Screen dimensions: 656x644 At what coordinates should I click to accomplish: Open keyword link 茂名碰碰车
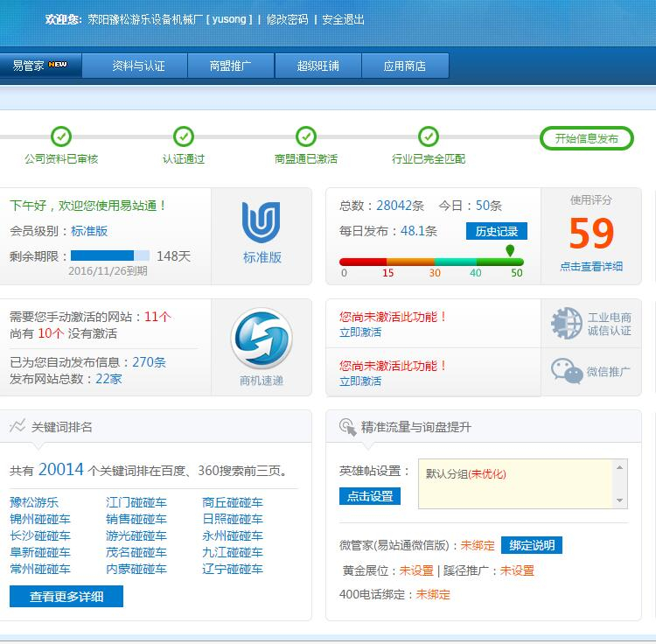136,552
